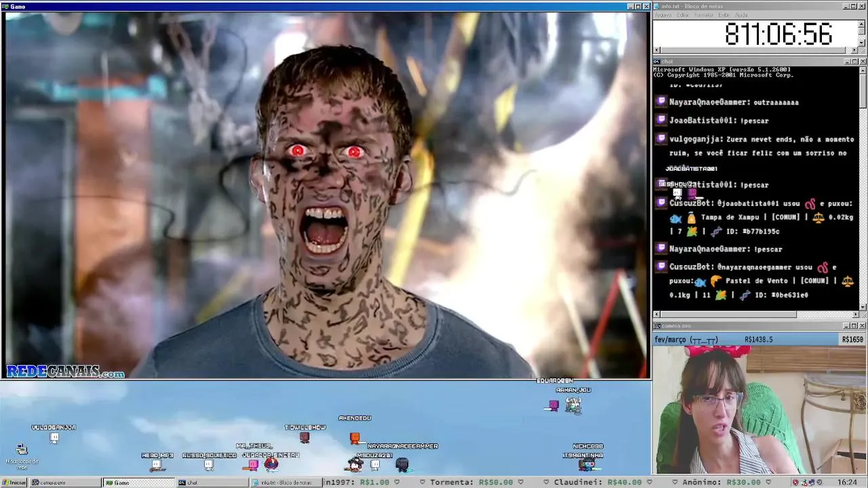Click the Tampa de Xampu item text

(732, 218)
